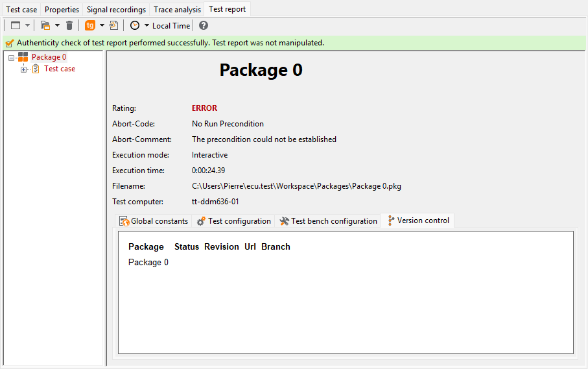This screenshot has height=369, width=588.
Task: Open the Test bench configuration tab
Action: pyautogui.click(x=328, y=221)
